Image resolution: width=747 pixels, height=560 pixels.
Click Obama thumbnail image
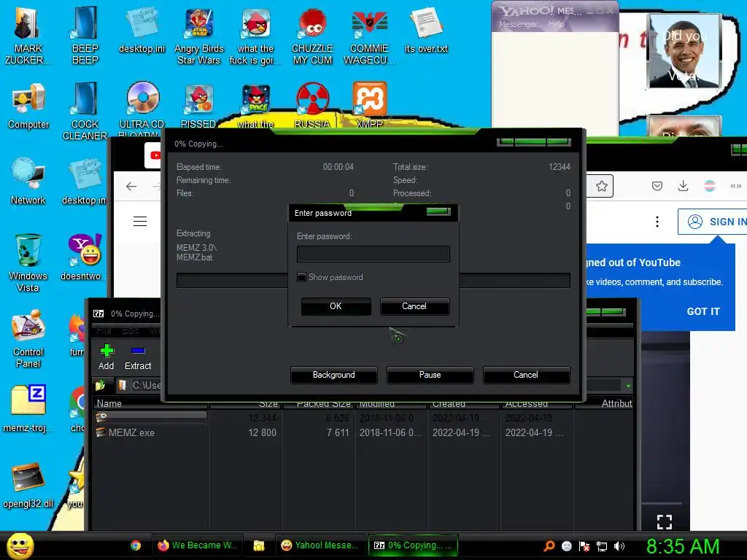(x=684, y=51)
